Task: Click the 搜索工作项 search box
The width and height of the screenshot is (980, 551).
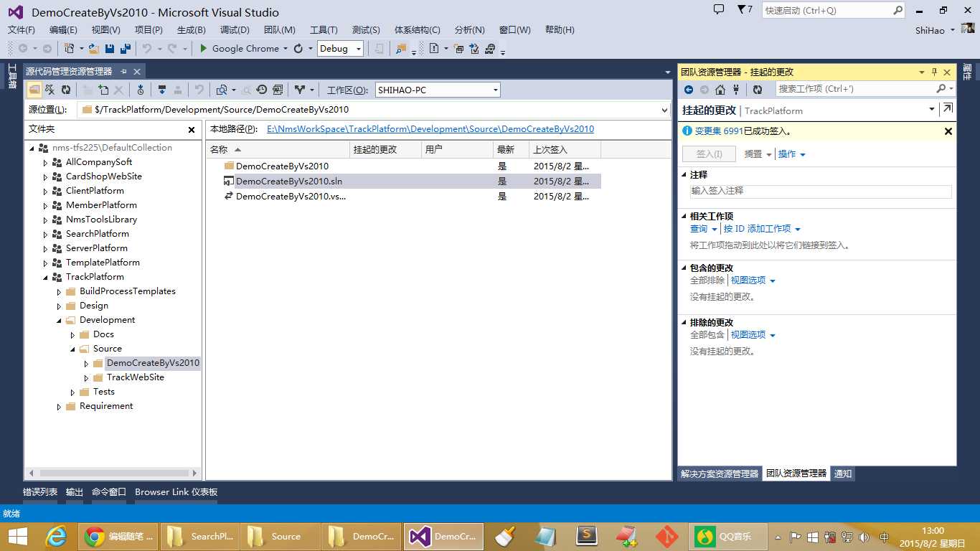Action: pos(855,89)
